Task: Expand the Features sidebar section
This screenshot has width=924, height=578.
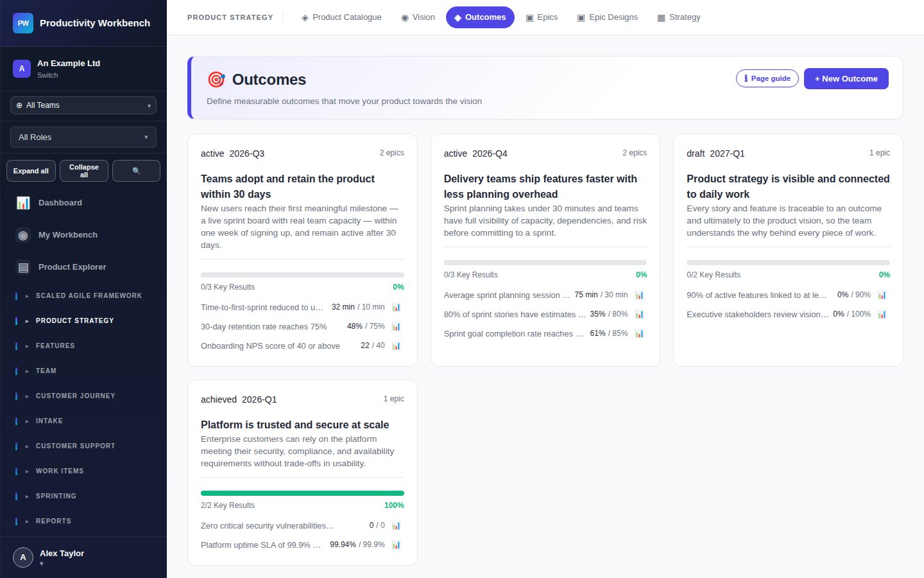Action: click(x=83, y=346)
